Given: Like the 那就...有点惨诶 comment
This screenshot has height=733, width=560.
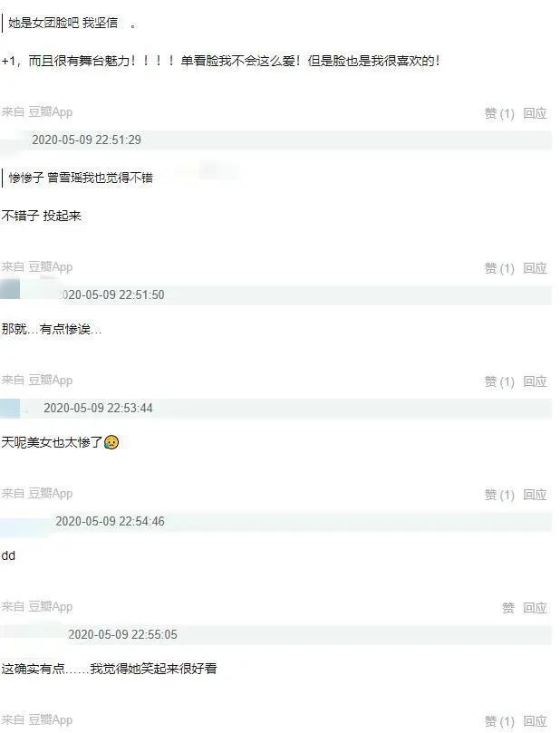Looking at the screenshot, I should (498, 381).
